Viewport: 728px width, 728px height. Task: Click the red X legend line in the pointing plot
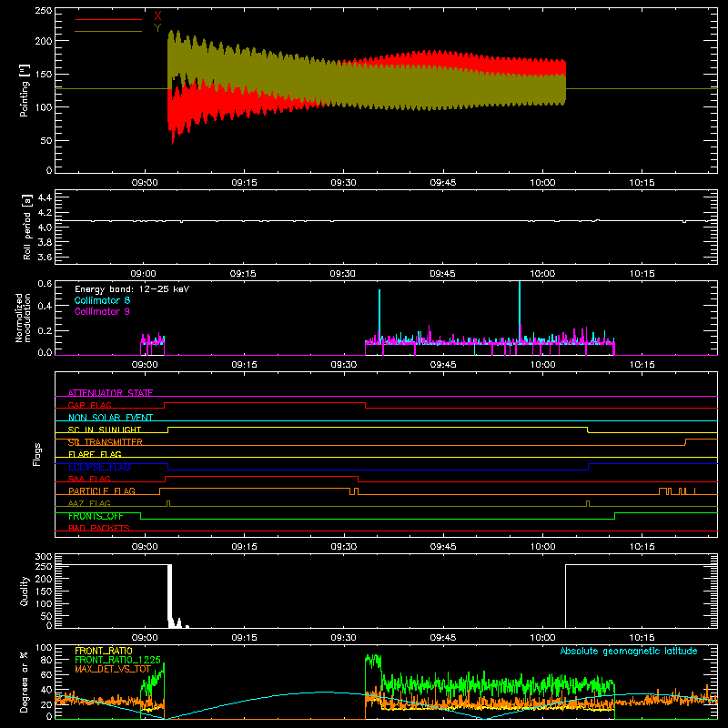(108, 19)
